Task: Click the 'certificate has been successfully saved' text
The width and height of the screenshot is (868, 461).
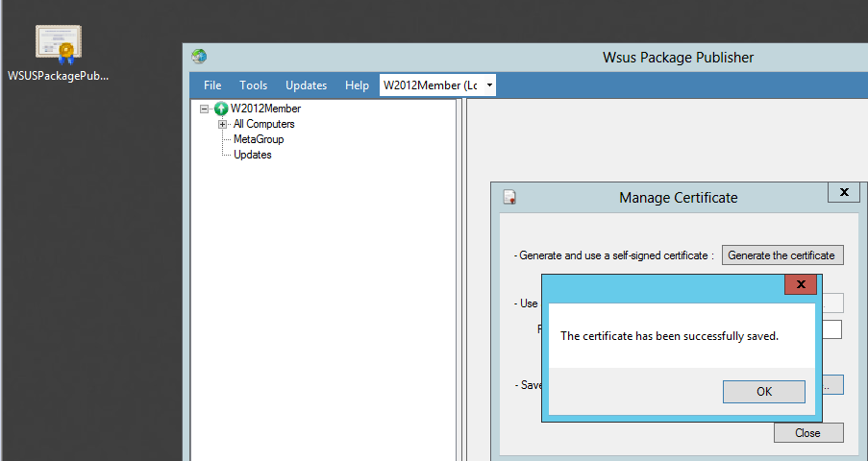Action: tap(669, 336)
